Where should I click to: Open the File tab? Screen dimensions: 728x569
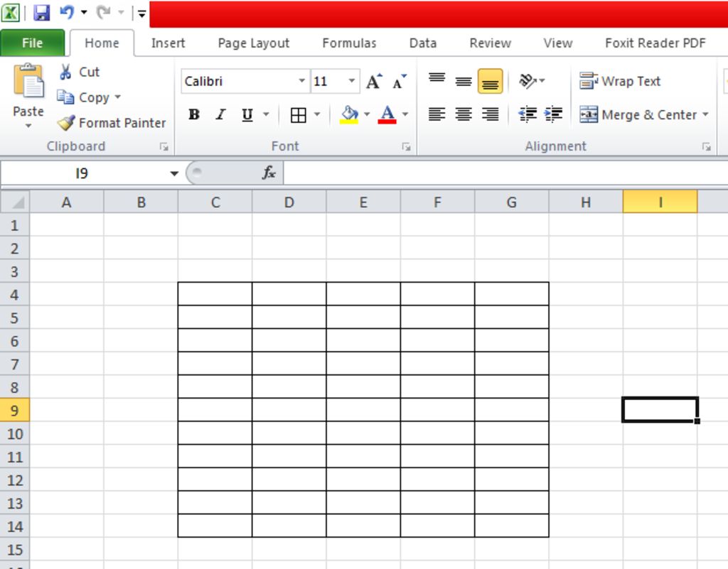(x=33, y=43)
